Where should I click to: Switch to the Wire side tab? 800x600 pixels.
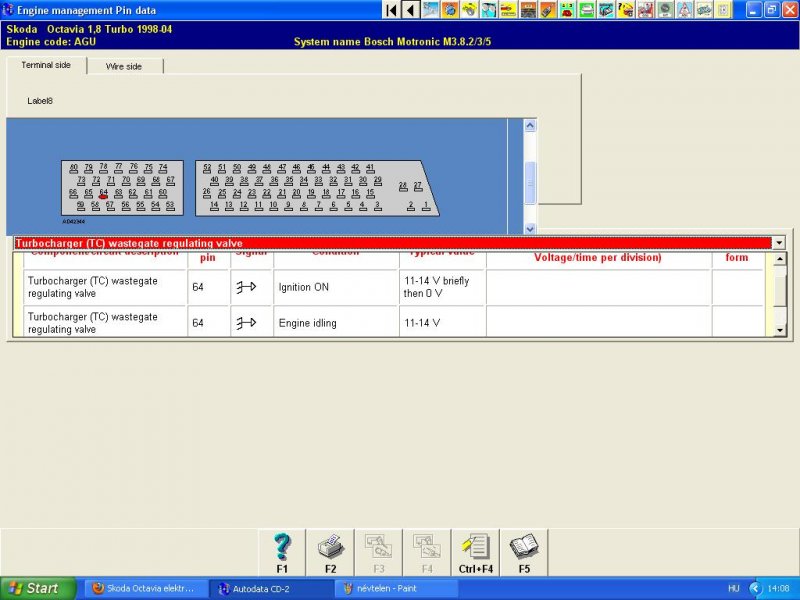pos(124,66)
